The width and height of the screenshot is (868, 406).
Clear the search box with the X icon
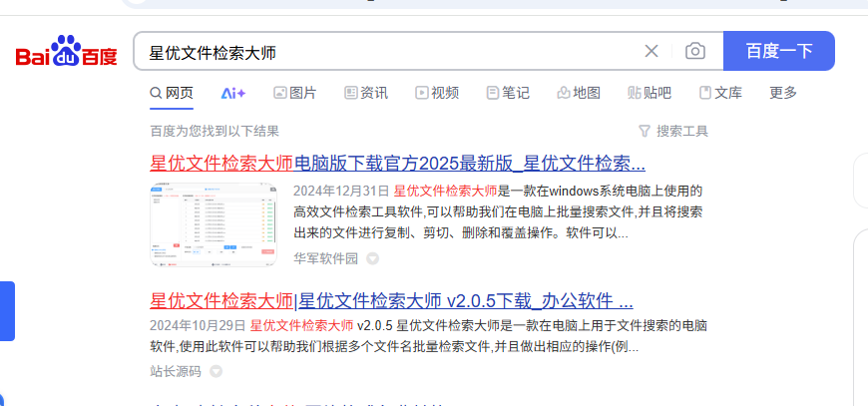(x=651, y=52)
